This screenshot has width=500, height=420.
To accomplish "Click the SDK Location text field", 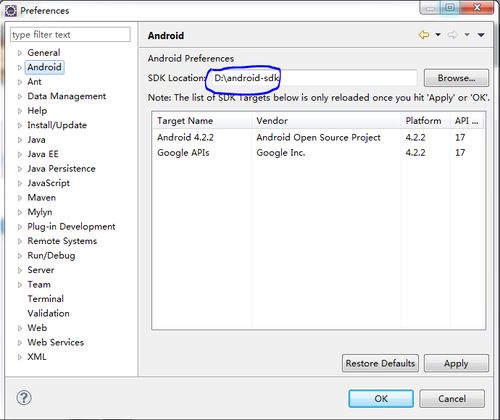I will point(313,78).
